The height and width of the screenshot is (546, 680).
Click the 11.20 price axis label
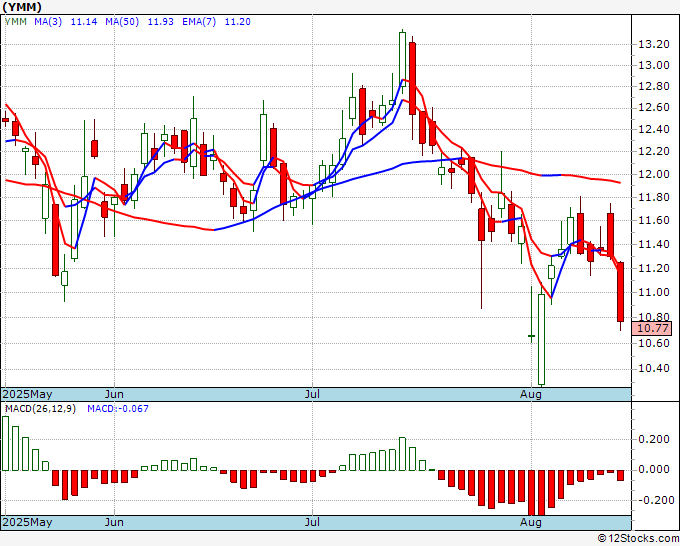pos(654,268)
